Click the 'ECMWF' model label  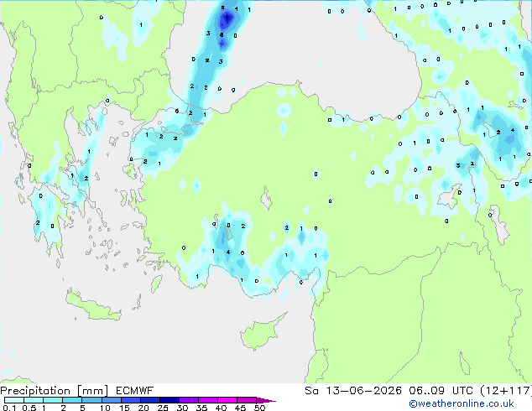135,391
